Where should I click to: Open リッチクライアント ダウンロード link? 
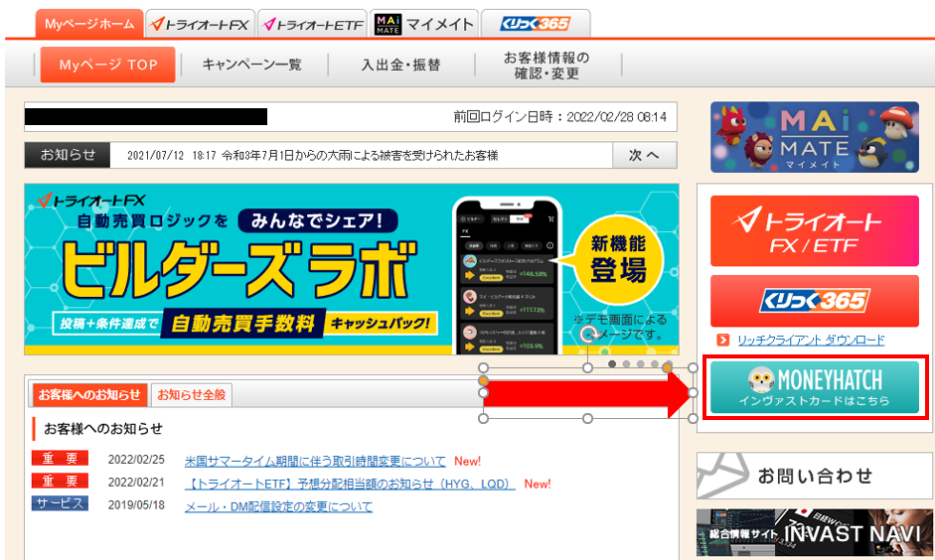coord(811,341)
